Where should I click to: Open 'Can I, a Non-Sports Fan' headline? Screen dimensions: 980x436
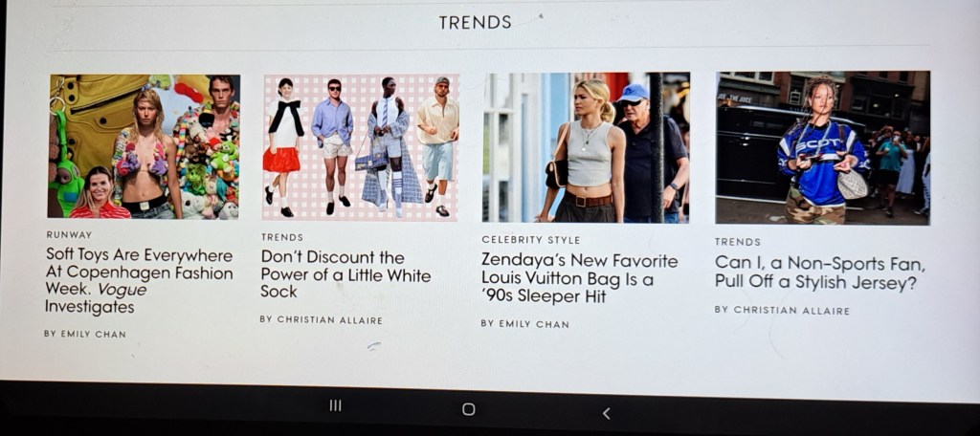[819, 272]
